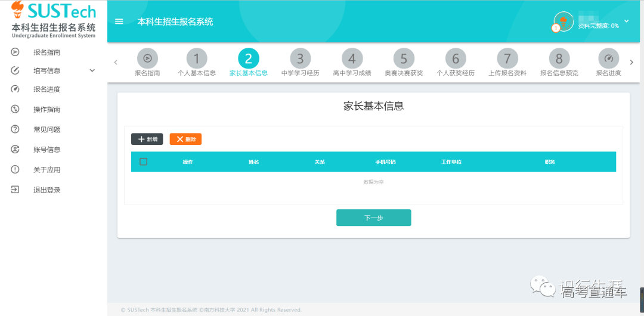
Task: Click the hamburger menu icon in header
Action: (x=119, y=22)
